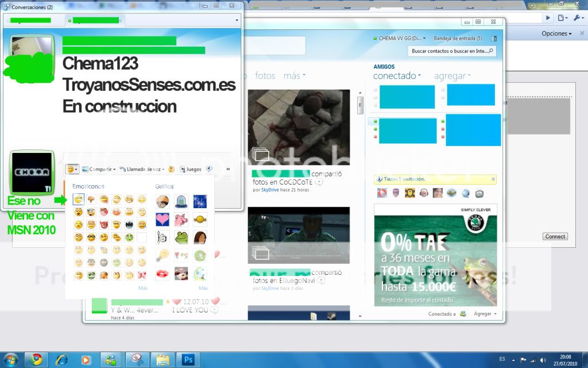Screen dimensions: 588x368
Task: Open Bandeja de entrada (5) inbox link
Action: coord(458,39)
